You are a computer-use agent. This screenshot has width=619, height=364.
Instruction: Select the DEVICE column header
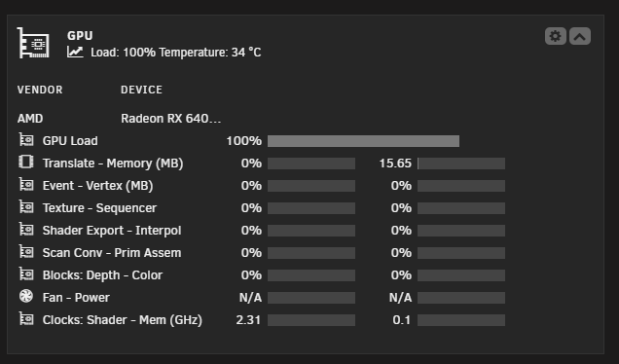(x=141, y=90)
